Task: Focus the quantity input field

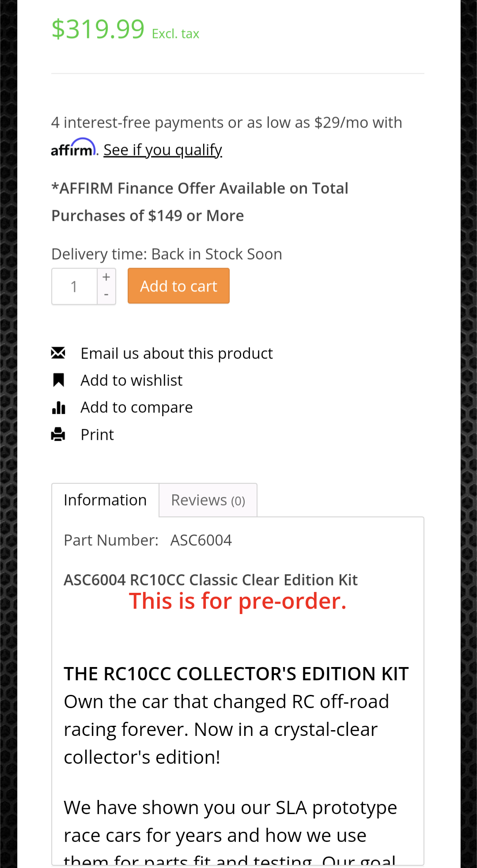Action: [x=74, y=286]
